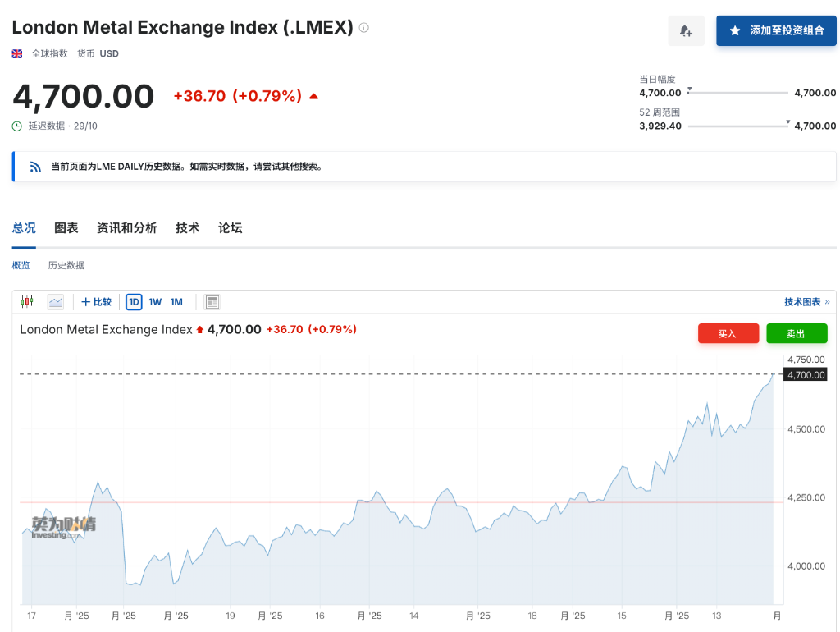840x632 pixels.
Task: Click the clock icon next to 延迟数据
Action: [x=17, y=126]
